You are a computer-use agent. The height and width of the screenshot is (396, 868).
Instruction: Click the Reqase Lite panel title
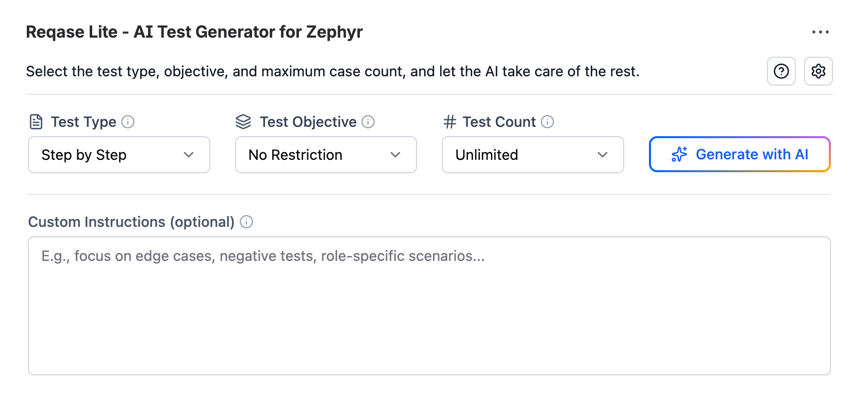pyautogui.click(x=194, y=32)
